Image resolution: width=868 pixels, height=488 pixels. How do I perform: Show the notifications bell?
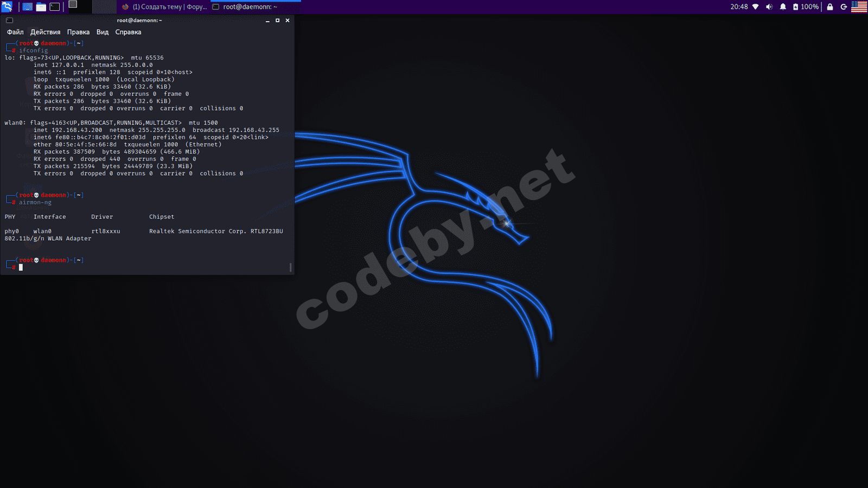click(783, 7)
